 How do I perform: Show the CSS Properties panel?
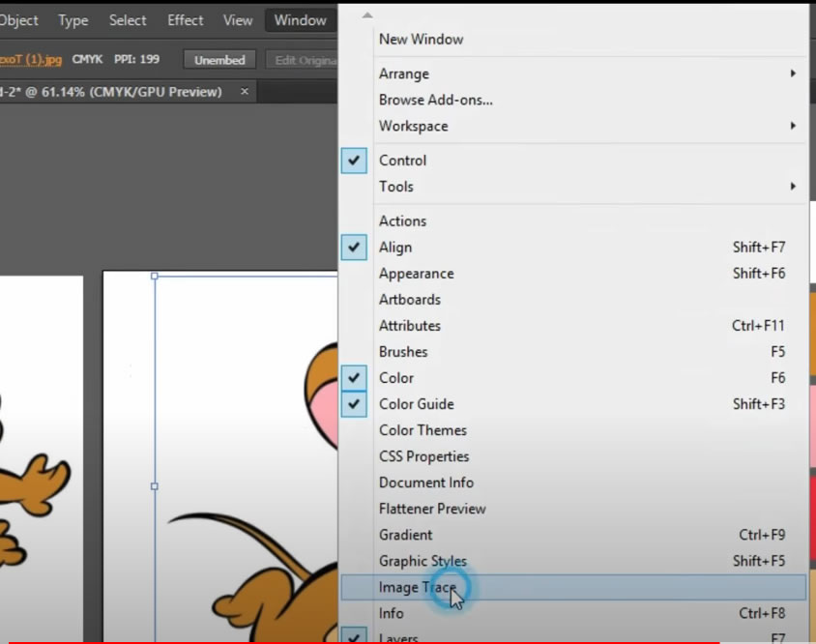pos(573,456)
